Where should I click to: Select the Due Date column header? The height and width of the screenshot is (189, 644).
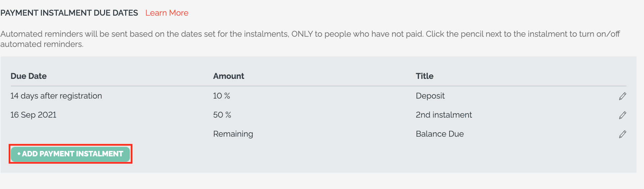pos(29,76)
